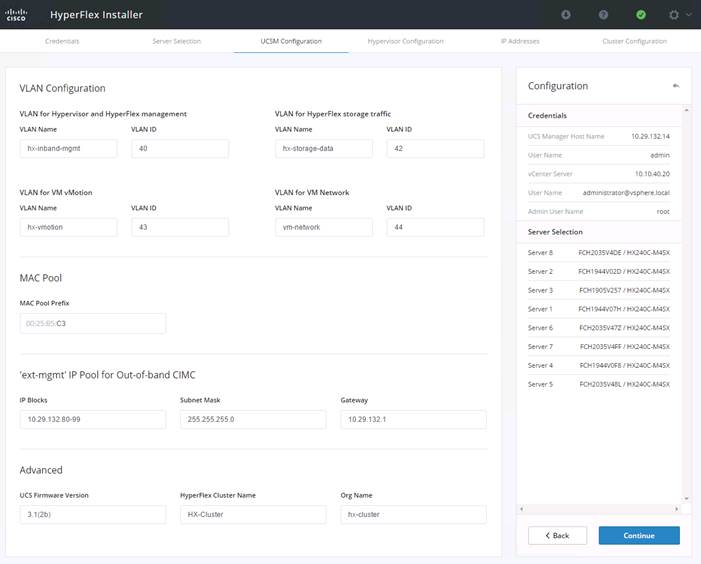Click the Back button

click(557, 535)
